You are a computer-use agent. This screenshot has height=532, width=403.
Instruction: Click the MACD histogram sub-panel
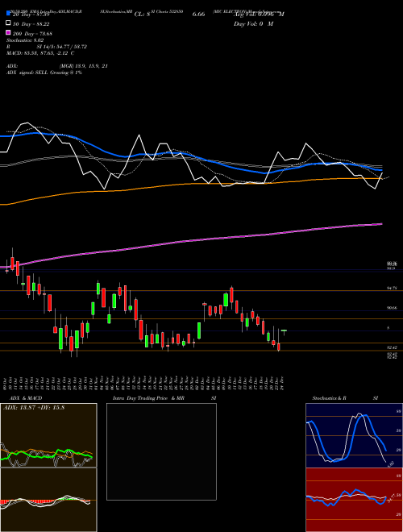[48, 500]
